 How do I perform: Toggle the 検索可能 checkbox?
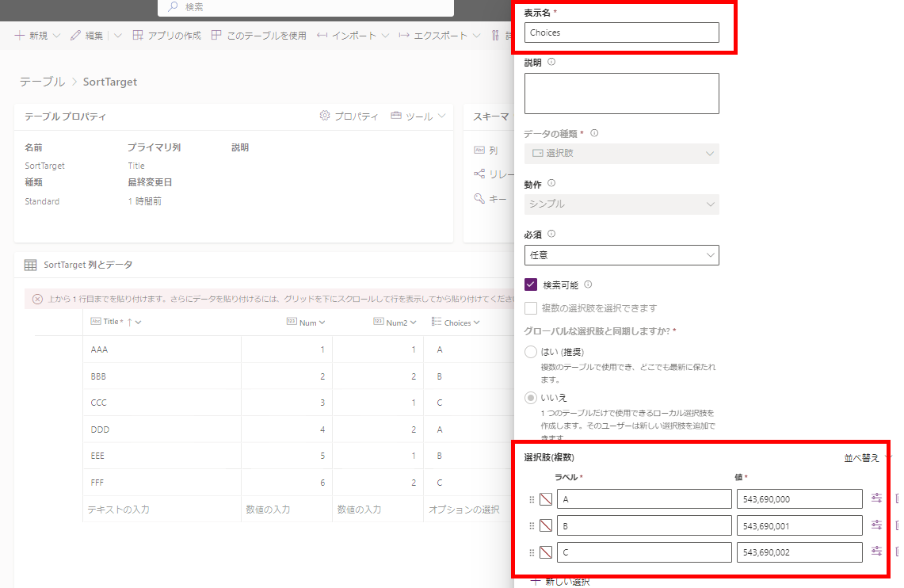click(x=530, y=287)
